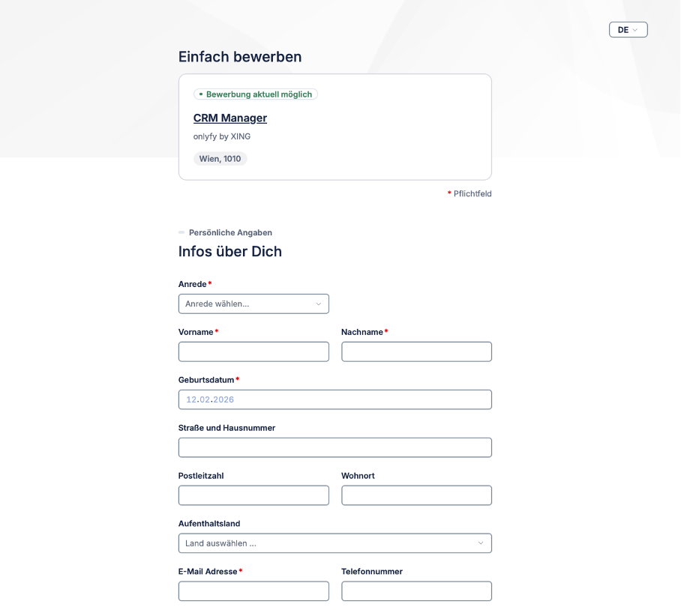Viewport: 681px width, 616px height.
Task: Click the chevron in Anrede dropdown
Action: (318, 304)
